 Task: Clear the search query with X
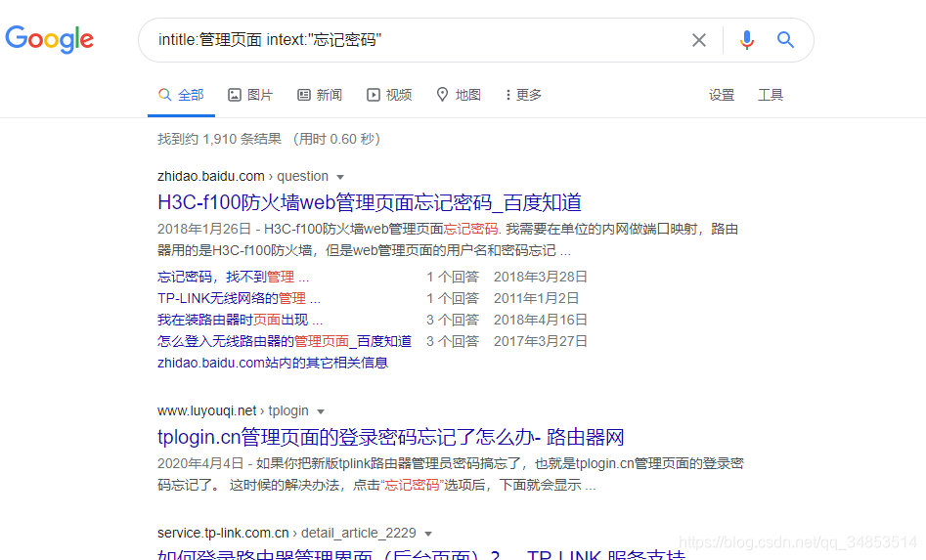pos(698,40)
